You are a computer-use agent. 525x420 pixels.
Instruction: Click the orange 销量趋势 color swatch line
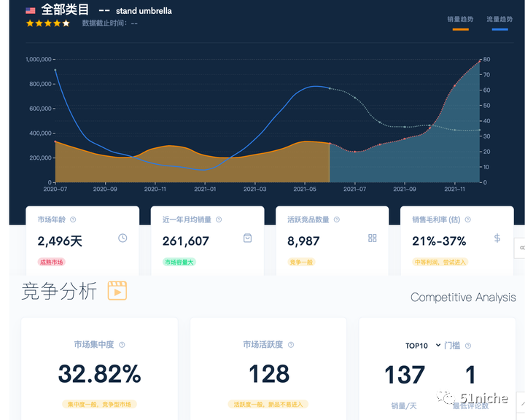pos(460,29)
